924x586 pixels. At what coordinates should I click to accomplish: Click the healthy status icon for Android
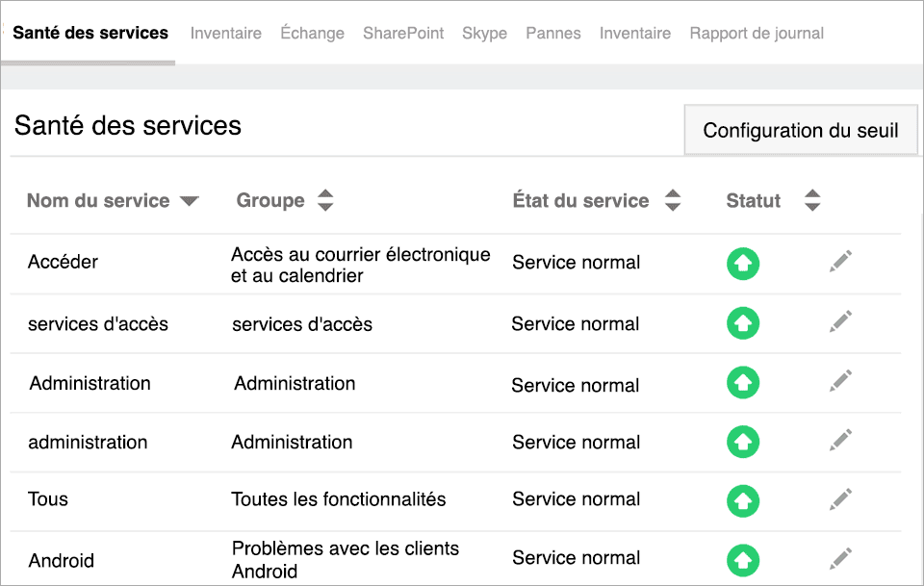click(743, 558)
